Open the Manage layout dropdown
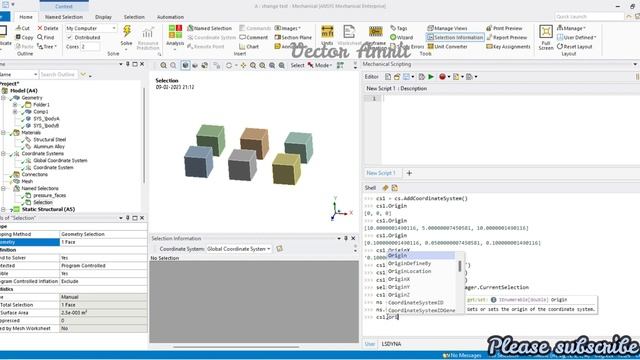Image resolution: width=640 pixels, height=360 pixels. click(571, 28)
